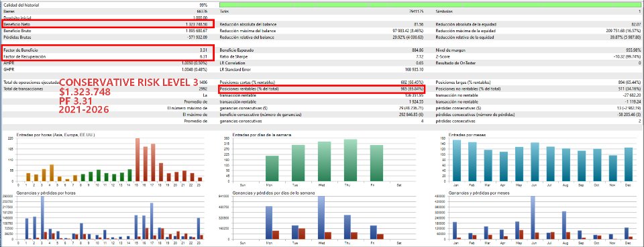Select the 'LR Standard Error' label

point(235,69)
